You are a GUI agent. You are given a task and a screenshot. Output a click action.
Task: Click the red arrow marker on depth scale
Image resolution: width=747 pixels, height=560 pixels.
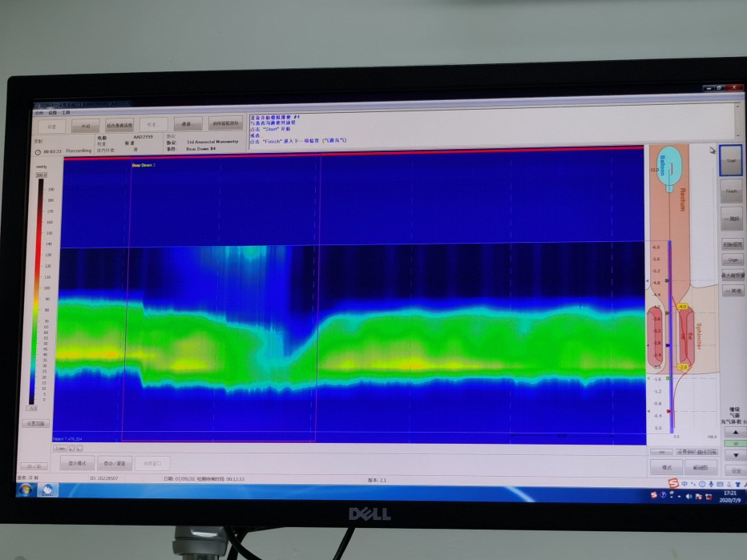pos(670,412)
